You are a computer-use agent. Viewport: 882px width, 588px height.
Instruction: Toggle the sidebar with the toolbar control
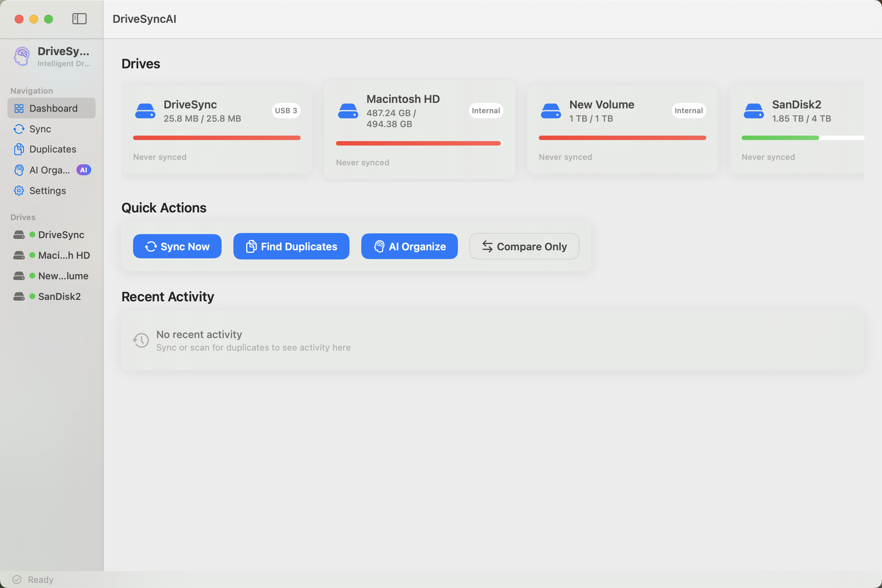(x=79, y=18)
